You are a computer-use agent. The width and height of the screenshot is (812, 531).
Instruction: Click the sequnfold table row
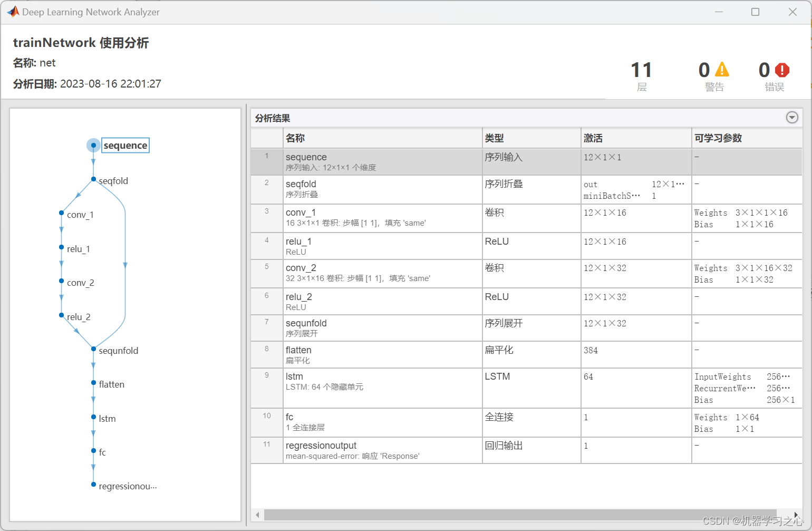click(x=526, y=328)
